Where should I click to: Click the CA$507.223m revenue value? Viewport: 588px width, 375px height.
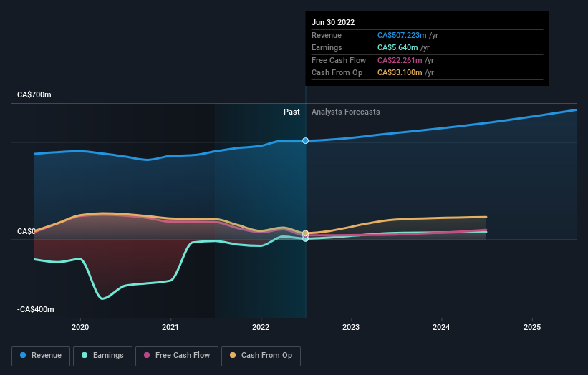(x=402, y=35)
